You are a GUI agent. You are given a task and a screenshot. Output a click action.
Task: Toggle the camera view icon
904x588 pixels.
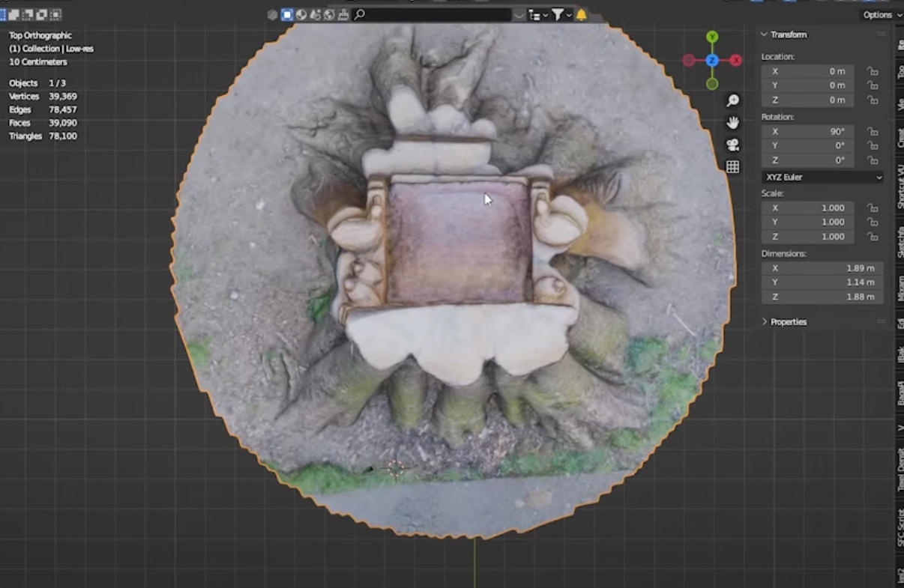732,145
